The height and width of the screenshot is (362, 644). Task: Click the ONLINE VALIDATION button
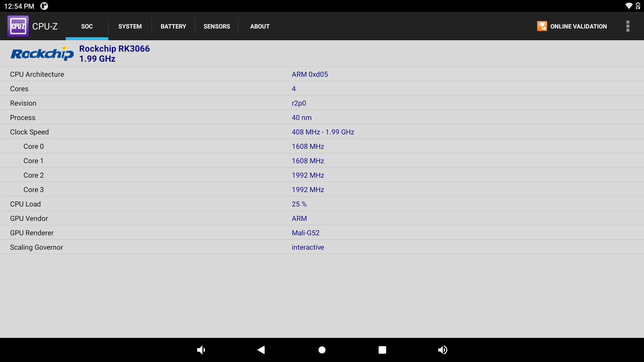[x=572, y=26]
